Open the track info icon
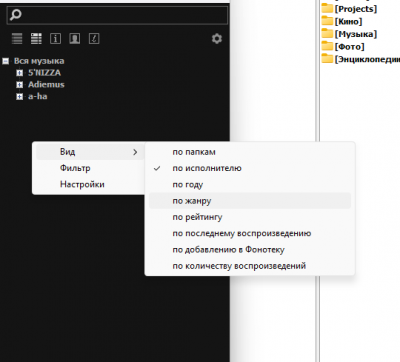Viewport: 400px width, 362px height. [55, 39]
